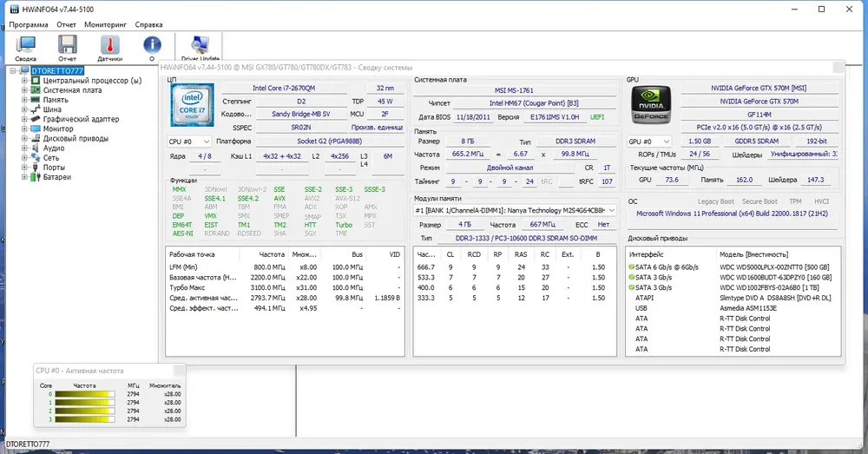Open the Программа menu
The height and width of the screenshot is (454, 868).
[29, 24]
